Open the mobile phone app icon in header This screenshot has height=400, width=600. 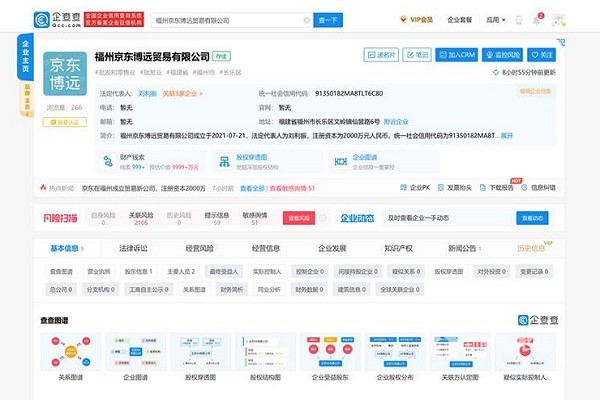click(x=519, y=20)
